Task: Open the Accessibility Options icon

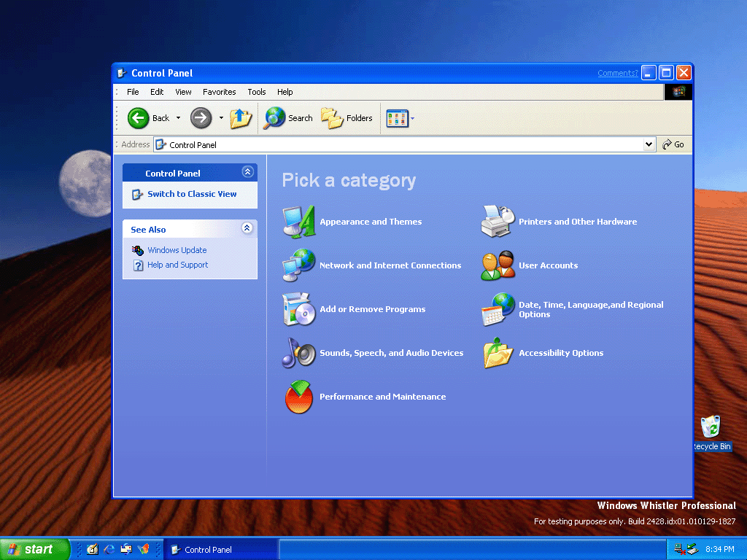Action: coord(498,353)
